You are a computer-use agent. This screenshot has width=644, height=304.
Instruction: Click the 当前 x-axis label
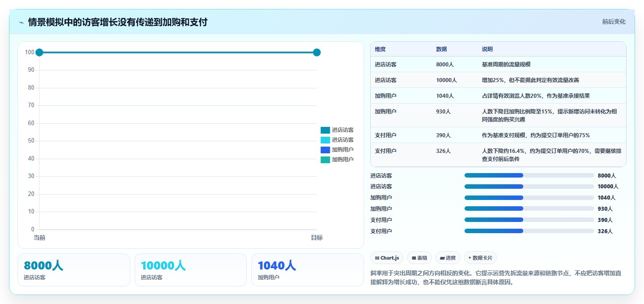point(39,238)
